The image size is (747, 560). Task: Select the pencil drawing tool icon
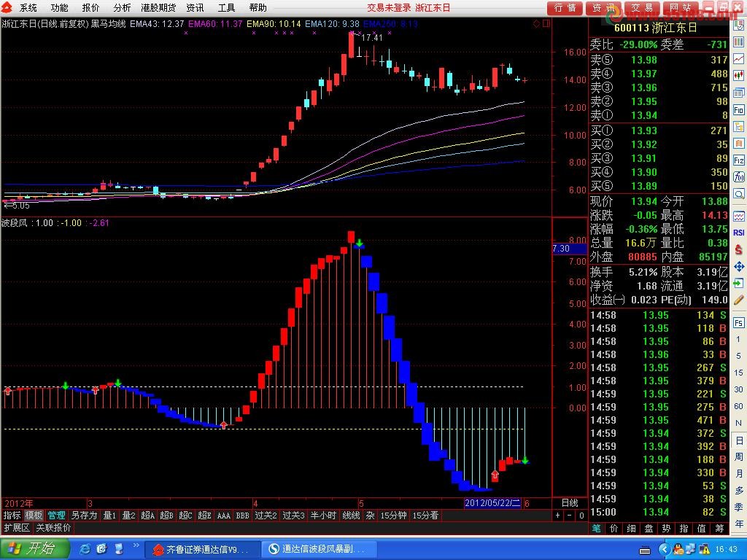pos(739,300)
